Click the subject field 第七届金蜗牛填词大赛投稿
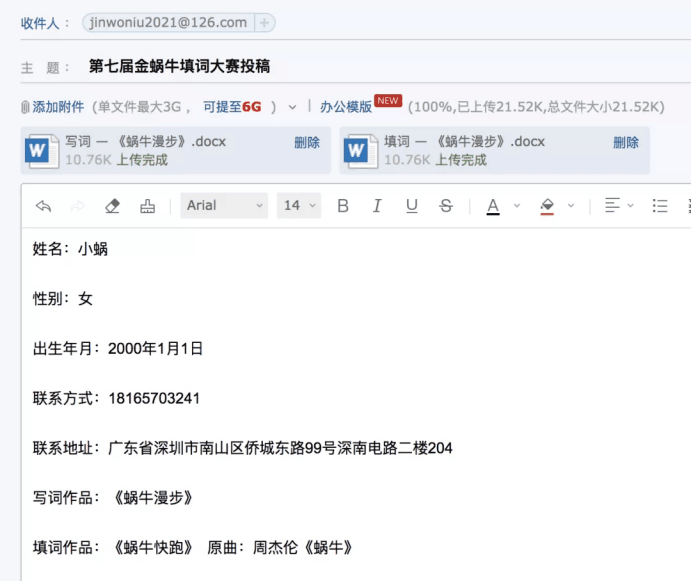This screenshot has height=582, width=692. (x=179, y=66)
